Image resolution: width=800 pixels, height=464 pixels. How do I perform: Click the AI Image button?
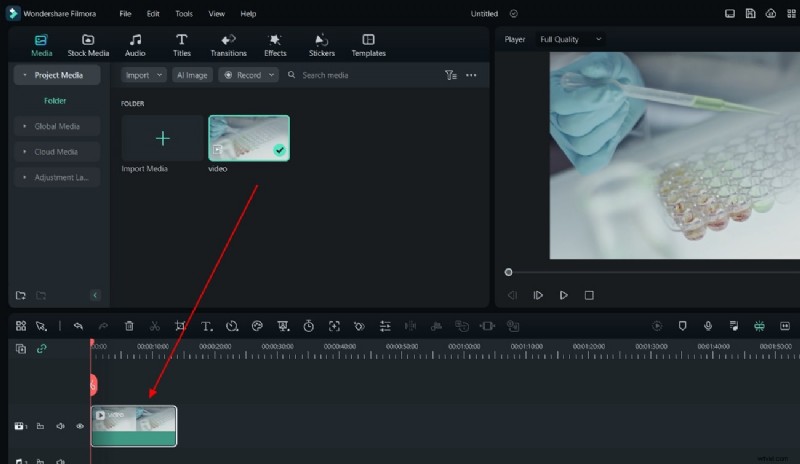click(x=192, y=75)
